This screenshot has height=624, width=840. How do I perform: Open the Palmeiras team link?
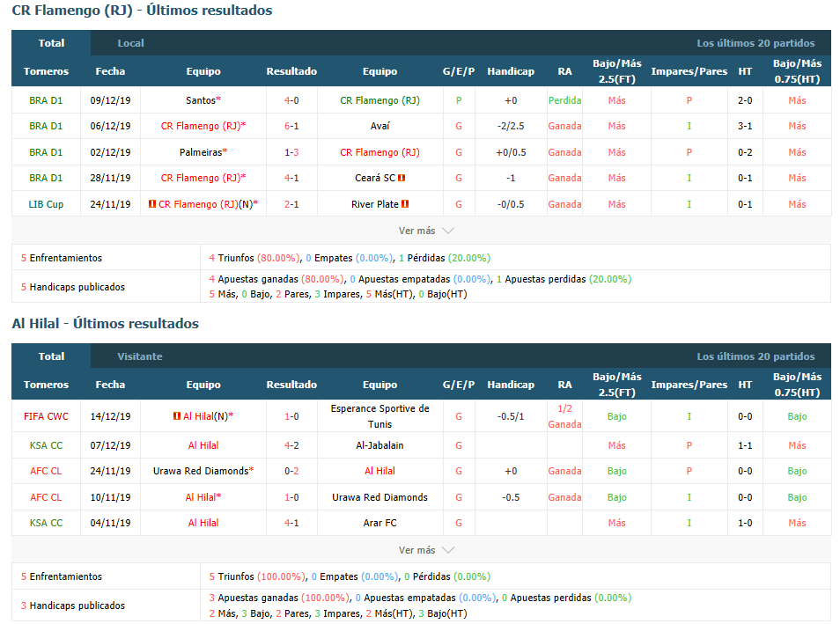pyautogui.click(x=201, y=152)
